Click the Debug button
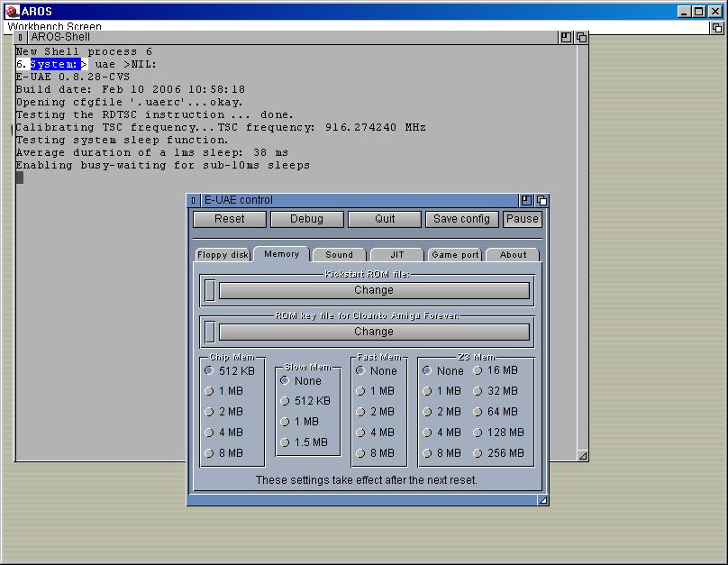Screen dimensions: 728x565 307,219
